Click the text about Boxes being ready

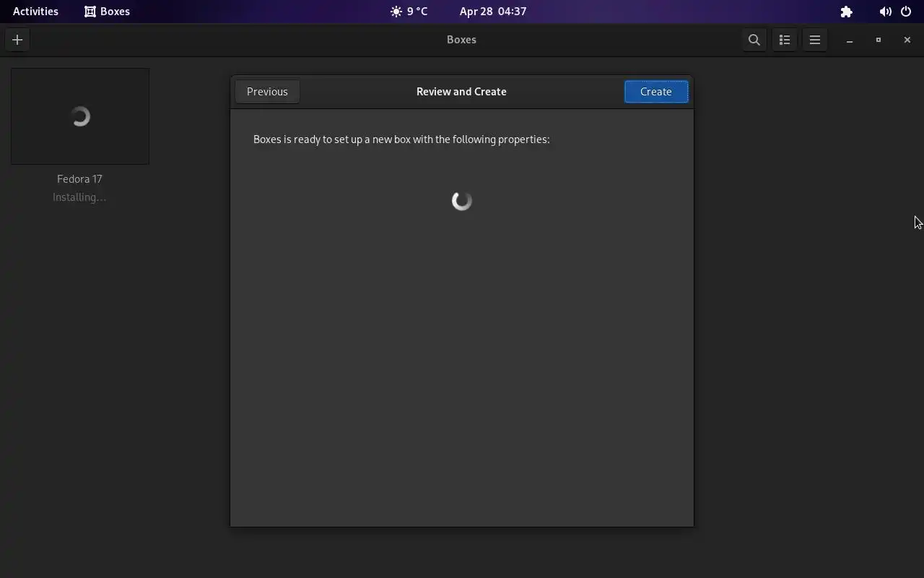(401, 139)
